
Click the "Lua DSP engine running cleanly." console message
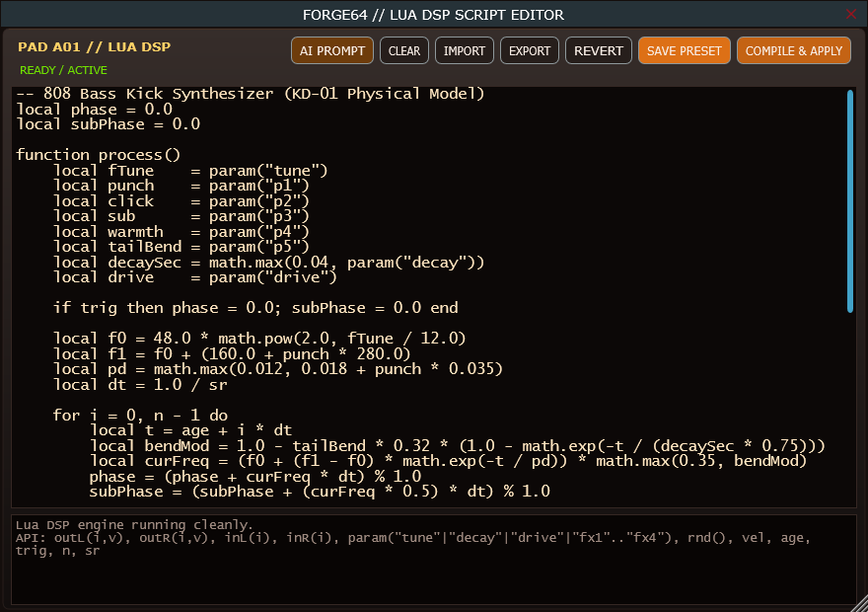click(134, 524)
